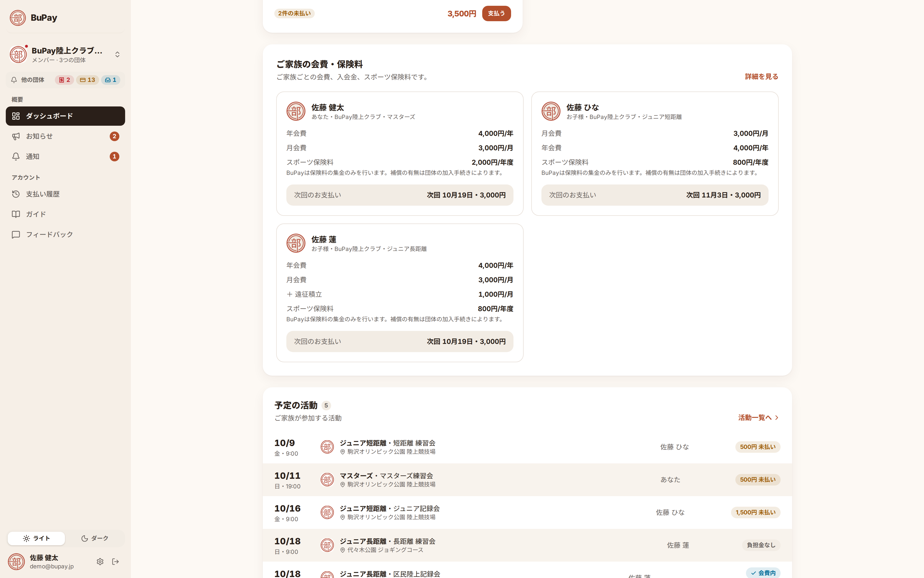Open the 通知 sidebar item
Image resolution: width=924 pixels, height=578 pixels.
coord(65,156)
